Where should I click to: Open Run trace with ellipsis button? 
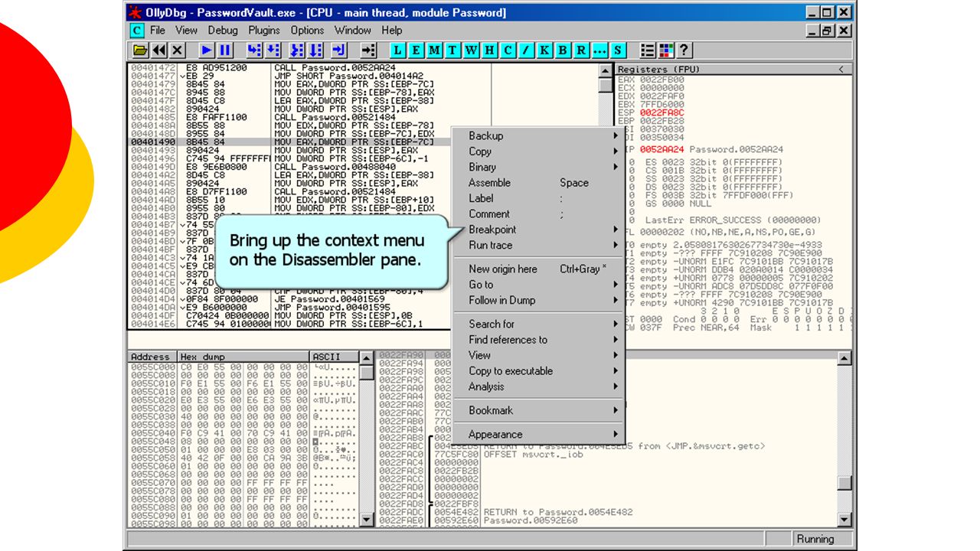pos(600,51)
